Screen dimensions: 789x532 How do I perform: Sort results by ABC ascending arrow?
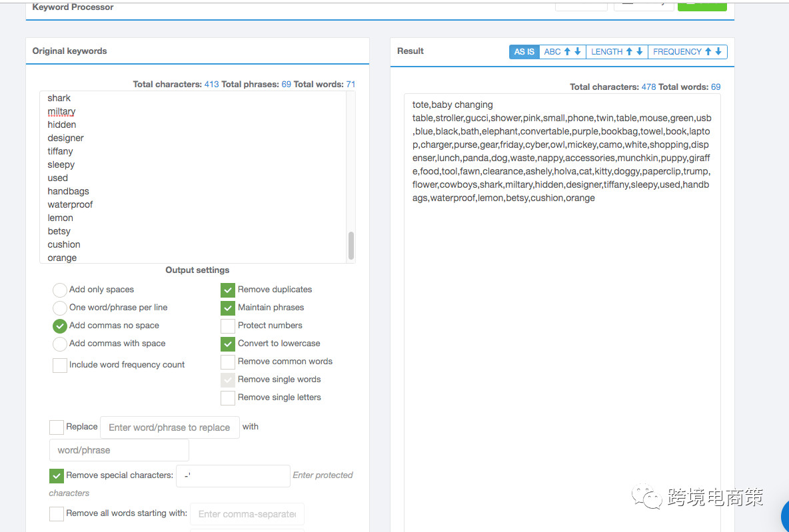[x=567, y=51]
